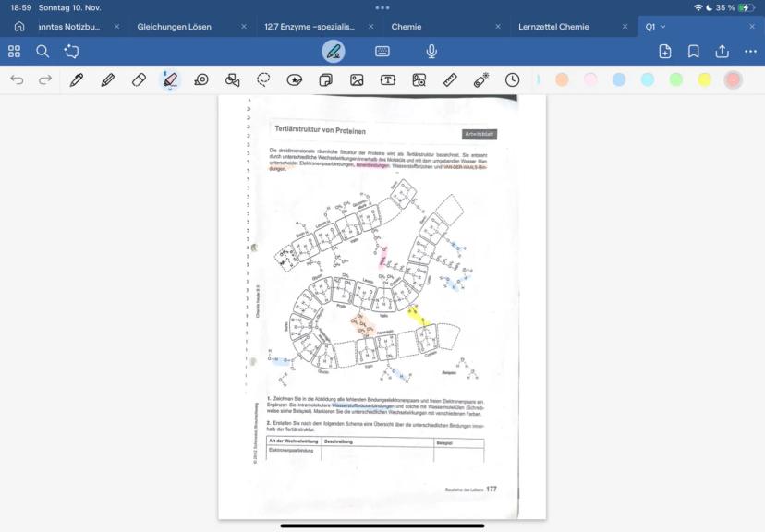765x532 pixels.
Task: Select the laser pointer tool
Action: point(481,80)
